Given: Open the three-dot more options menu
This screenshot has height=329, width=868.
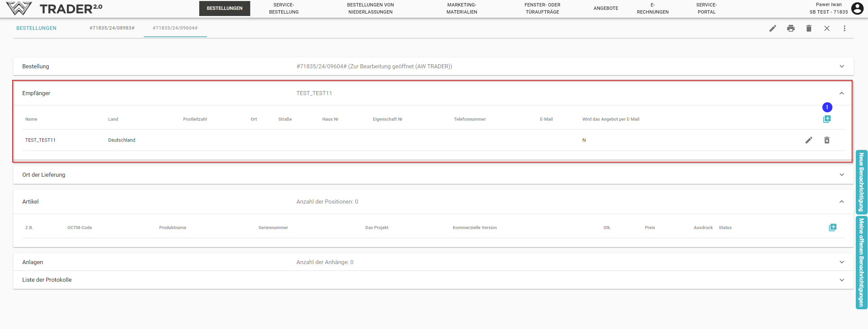Looking at the screenshot, I should pos(844,28).
